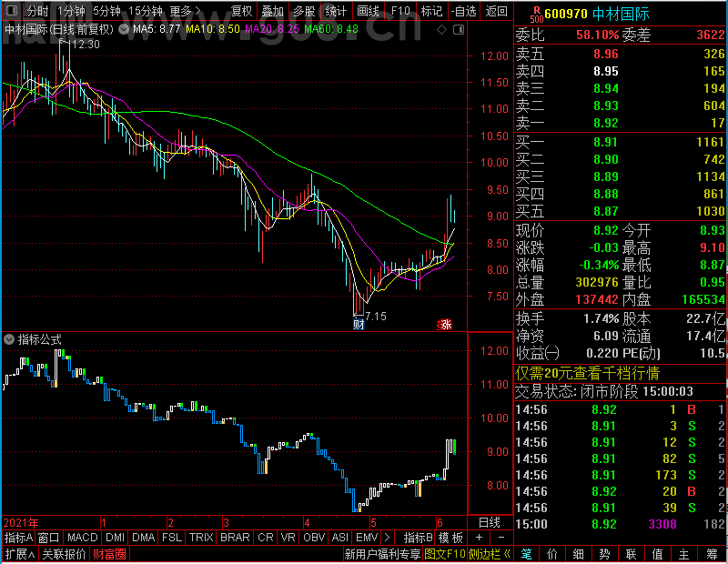This screenshot has height=564, width=728.
Task: Expand the 更多 periods menu
Action: pos(185,11)
